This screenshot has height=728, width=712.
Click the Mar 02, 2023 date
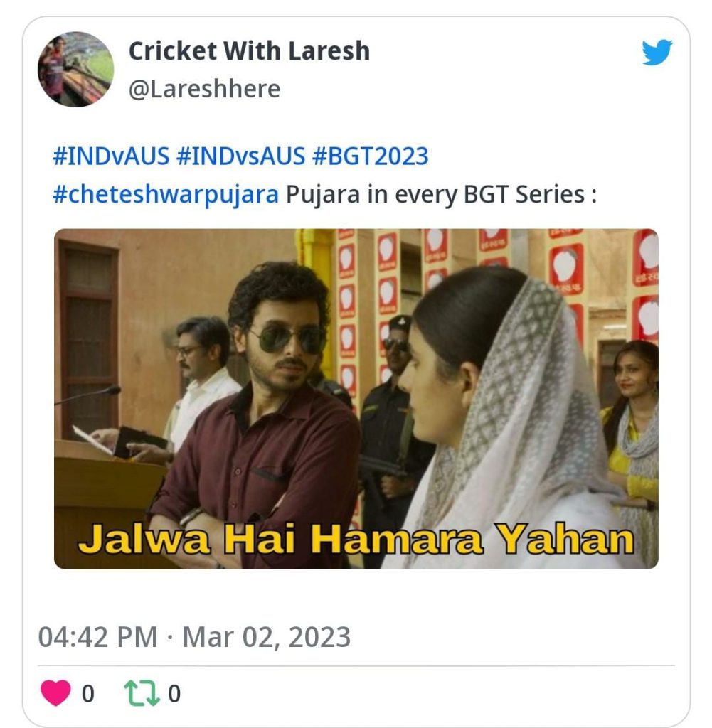(x=267, y=637)
